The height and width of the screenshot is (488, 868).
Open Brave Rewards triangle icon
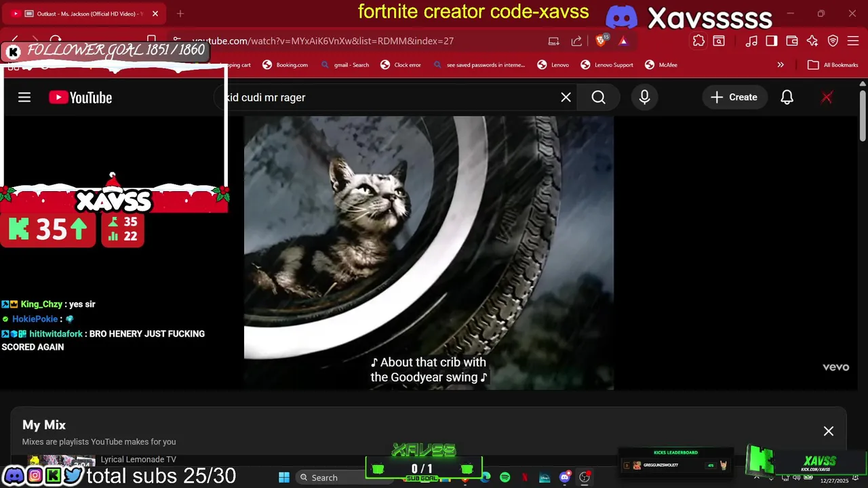click(623, 41)
